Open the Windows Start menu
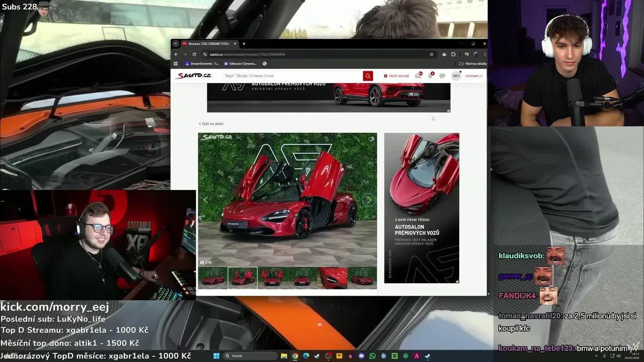 coord(216,356)
